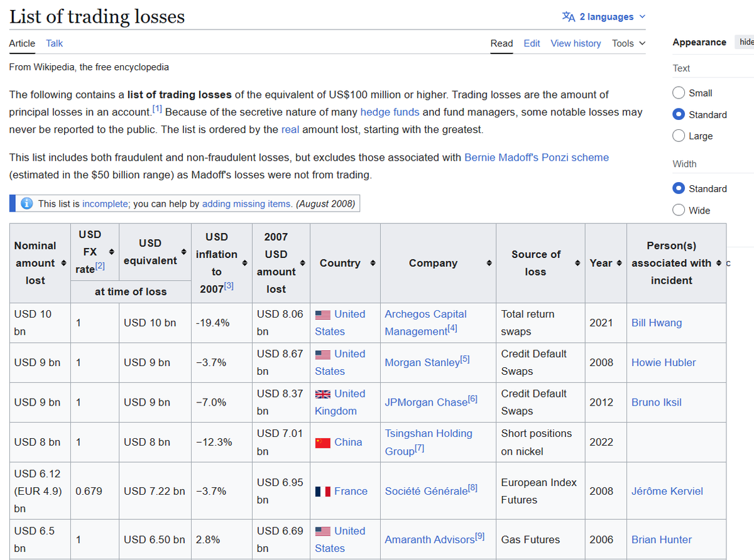Open Howie Hubler person link
Image resolution: width=754 pixels, height=560 pixels.
coord(664,362)
